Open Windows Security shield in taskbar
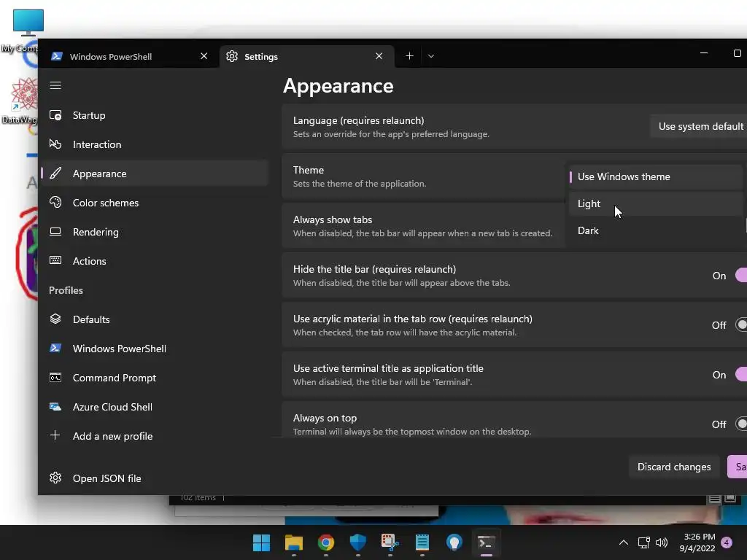The width and height of the screenshot is (747, 560). point(357,542)
